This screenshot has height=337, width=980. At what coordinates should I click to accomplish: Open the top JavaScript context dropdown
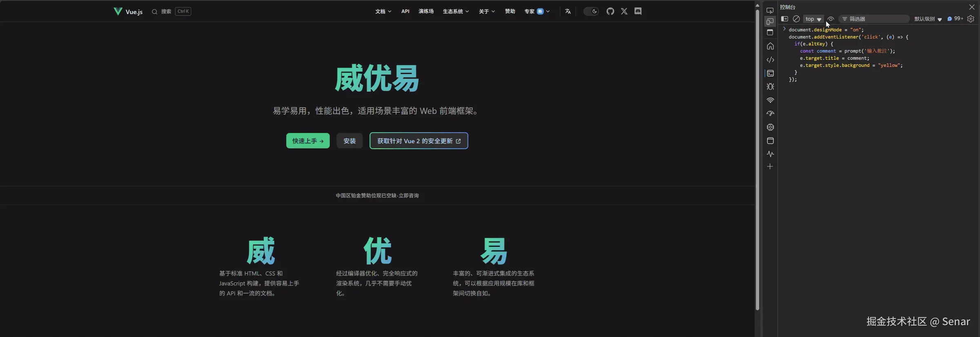(813, 19)
